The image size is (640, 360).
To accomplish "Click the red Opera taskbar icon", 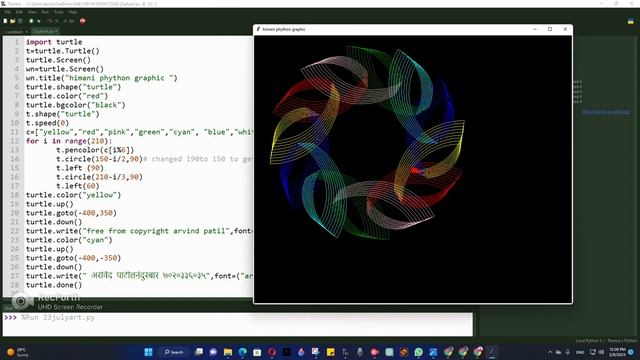I will [x=272, y=352].
